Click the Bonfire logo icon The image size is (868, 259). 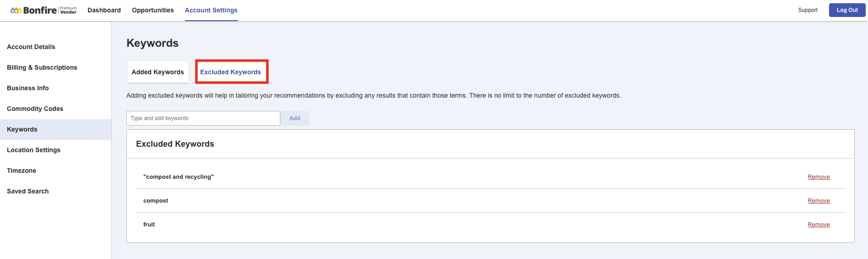click(x=16, y=10)
